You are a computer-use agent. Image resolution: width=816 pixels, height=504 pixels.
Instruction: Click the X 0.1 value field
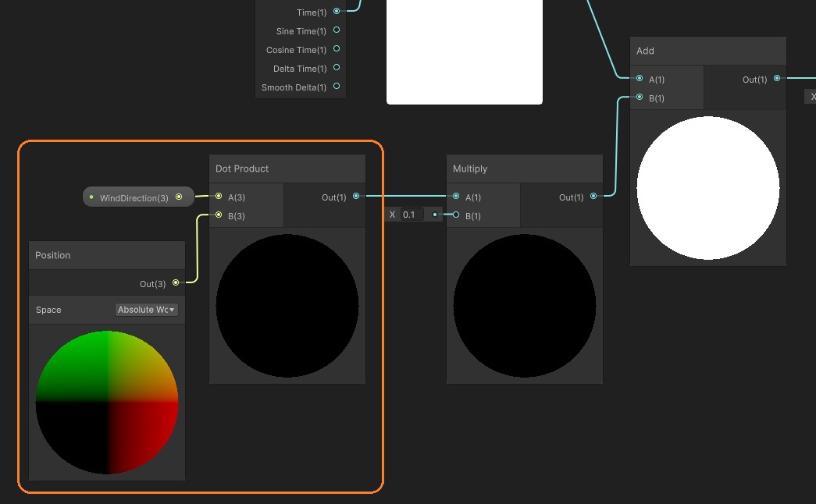pyautogui.click(x=412, y=215)
